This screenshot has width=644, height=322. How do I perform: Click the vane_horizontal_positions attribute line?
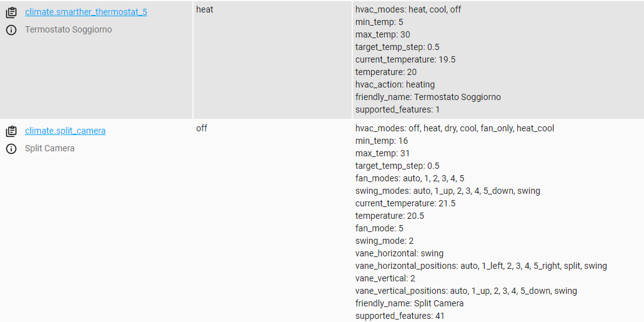[x=481, y=266]
